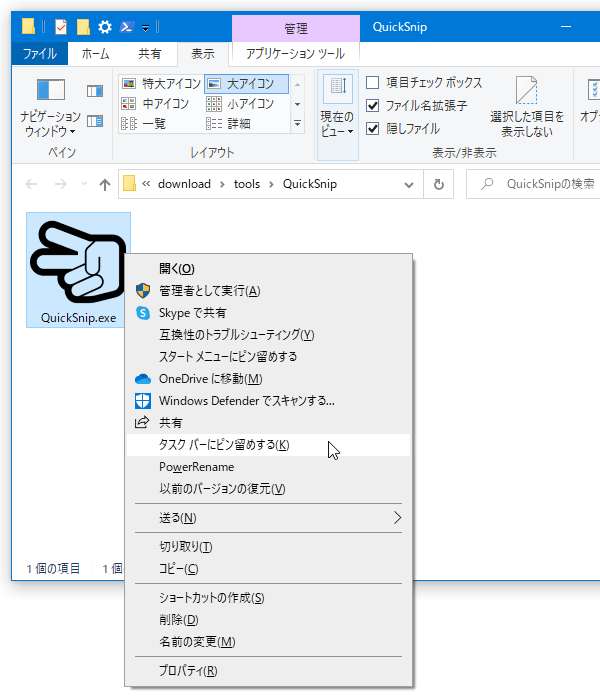The height and width of the screenshot is (698, 600).
Task: Choose コピー(C)
Action: (268, 569)
